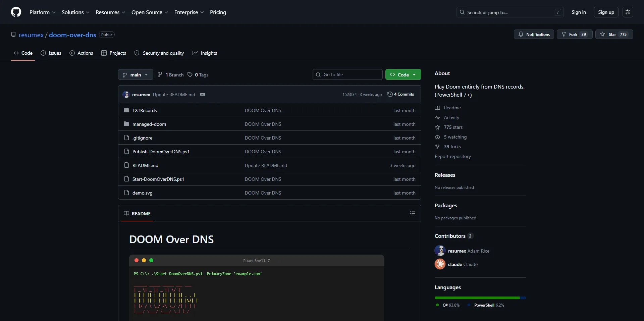The height and width of the screenshot is (321, 644).
Task: Toggle Notifications for this repository
Action: (534, 34)
